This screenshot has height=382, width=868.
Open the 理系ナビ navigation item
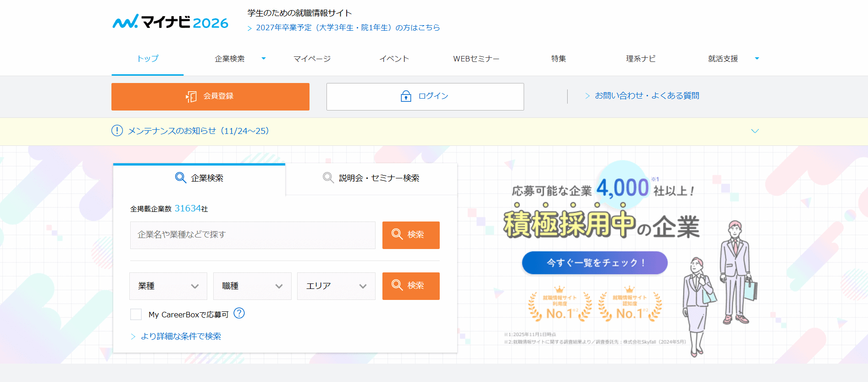point(641,59)
